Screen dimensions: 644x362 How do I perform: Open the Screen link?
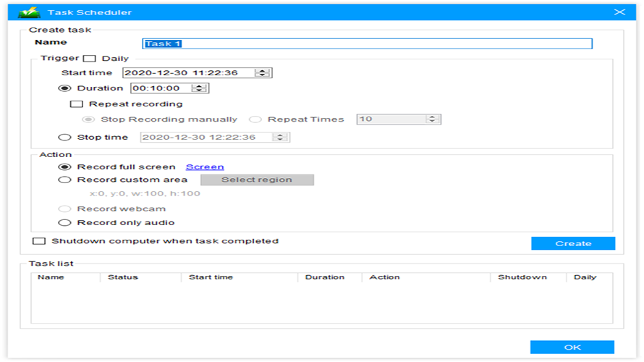click(205, 167)
